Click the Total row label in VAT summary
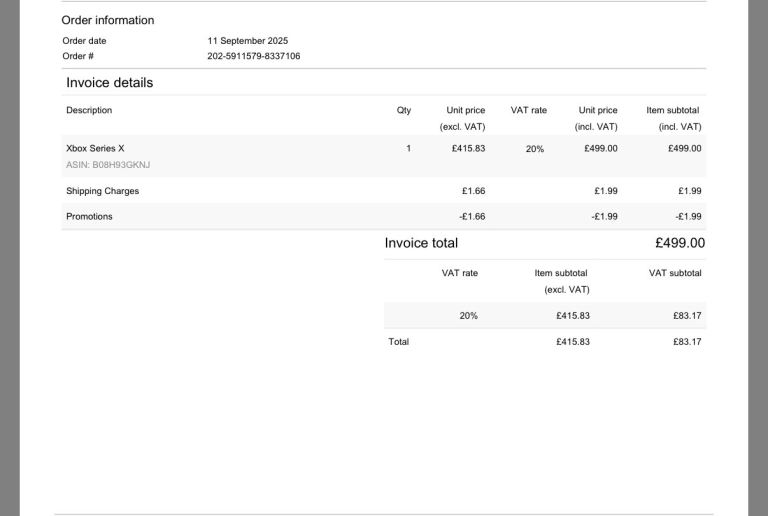The height and width of the screenshot is (516, 768). 398,342
